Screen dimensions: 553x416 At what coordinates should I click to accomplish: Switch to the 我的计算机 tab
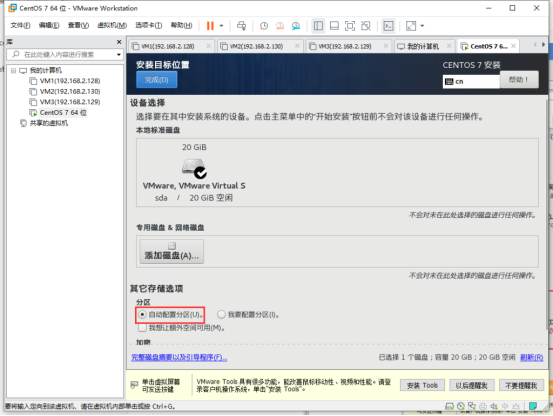(x=423, y=46)
